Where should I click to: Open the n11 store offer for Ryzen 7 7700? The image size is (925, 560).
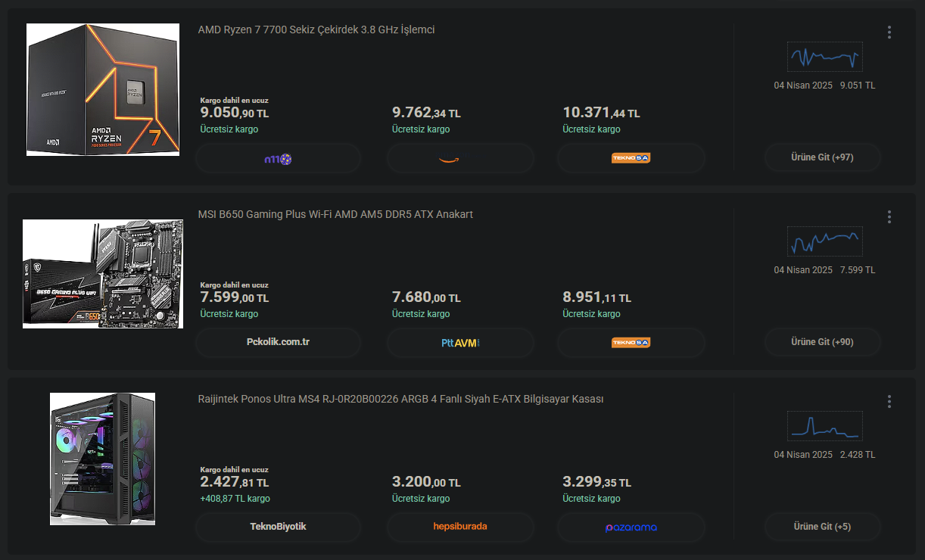click(278, 159)
